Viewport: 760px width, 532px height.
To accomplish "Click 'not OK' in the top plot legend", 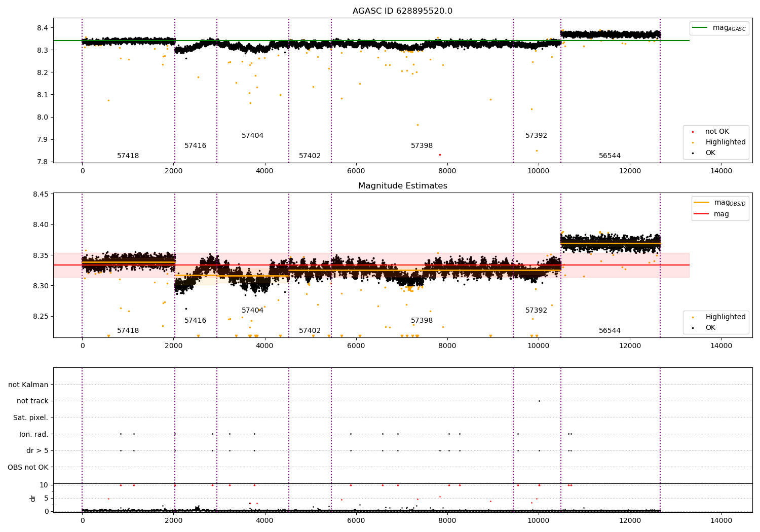I will (x=716, y=132).
